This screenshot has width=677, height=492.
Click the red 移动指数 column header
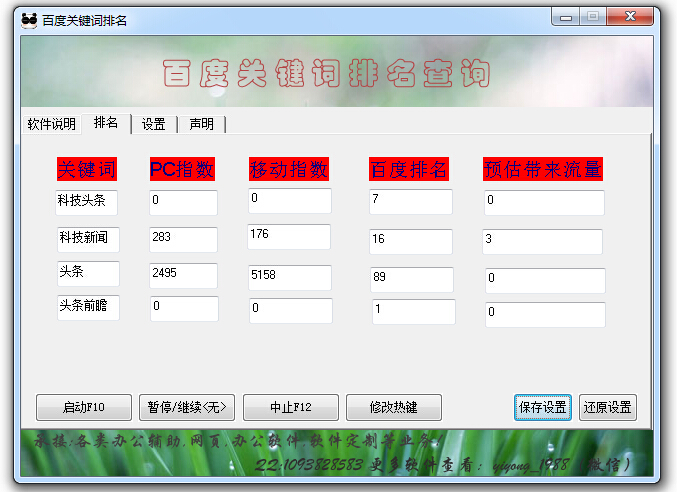pos(289,169)
